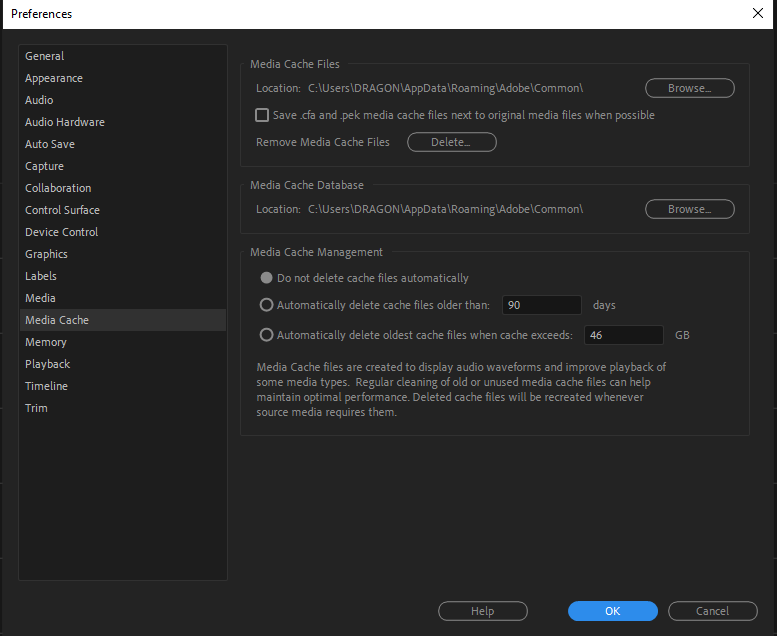The image size is (777, 636).
Task: Browse for Media Cache Database location
Action: (x=689, y=209)
